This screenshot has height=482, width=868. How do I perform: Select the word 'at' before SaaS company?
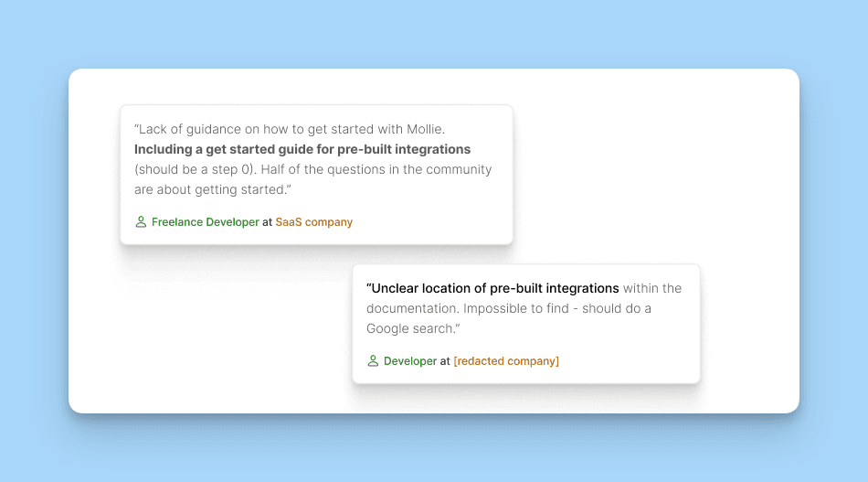268,222
